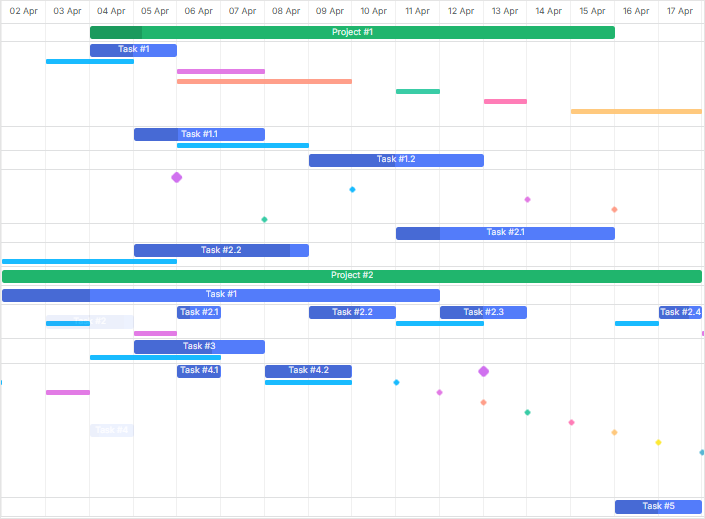Click the green Project #2 summary bar
The height and width of the screenshot is (519, 705).
tap(352, 276)
